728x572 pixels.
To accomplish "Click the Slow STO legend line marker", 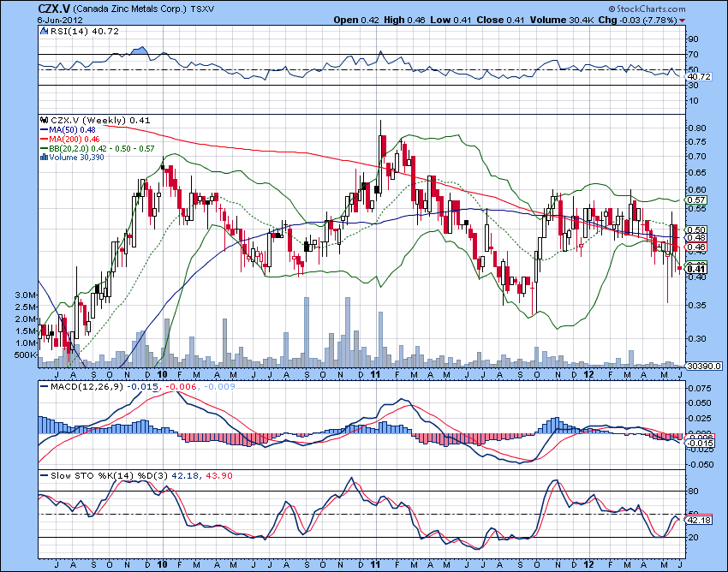I will pos(45,475).
